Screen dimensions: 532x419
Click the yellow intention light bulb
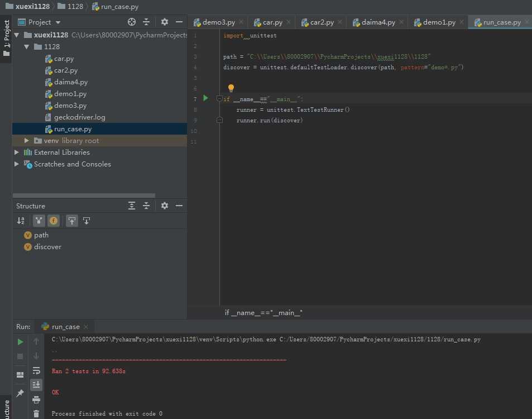pos(231,88)
